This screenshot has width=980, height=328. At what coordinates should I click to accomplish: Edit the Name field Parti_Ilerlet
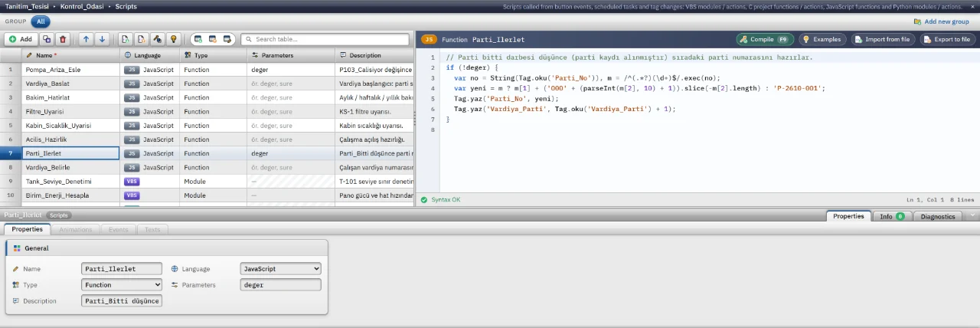point(122,269)
